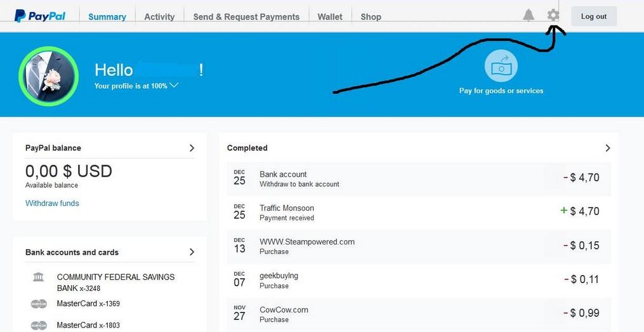
Task: Click the Completed heading
Action: pyautogui.click(x=247, y=148)
